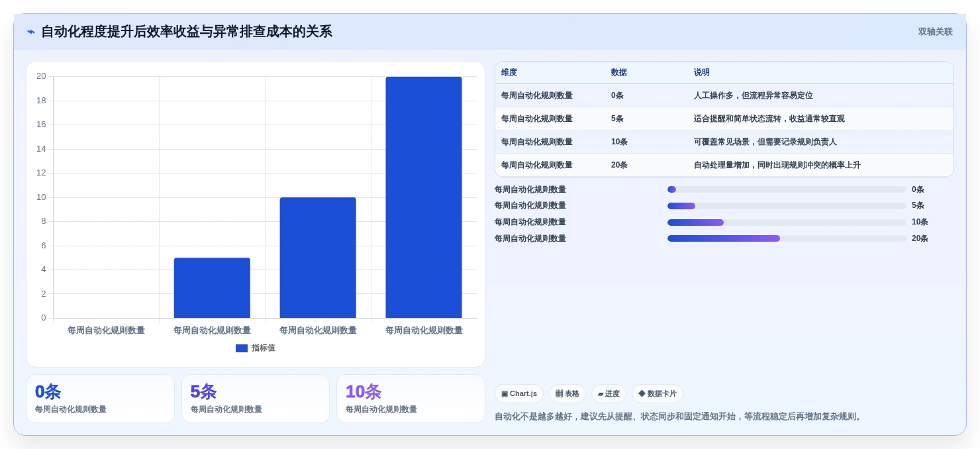Screen dimensions: 980x449
Task: Click the chart bar reaching 5
Action: coord(212,288)
